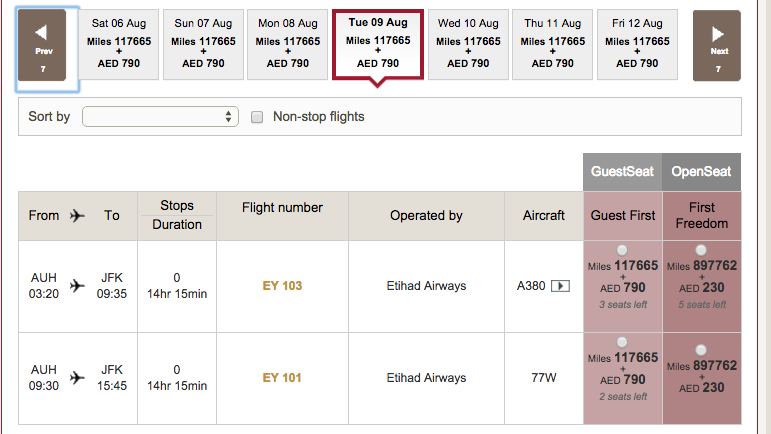Click airplane icon in From-To header
The height and width of the screenshot is (434, 771).
click(x=77, y=215)
